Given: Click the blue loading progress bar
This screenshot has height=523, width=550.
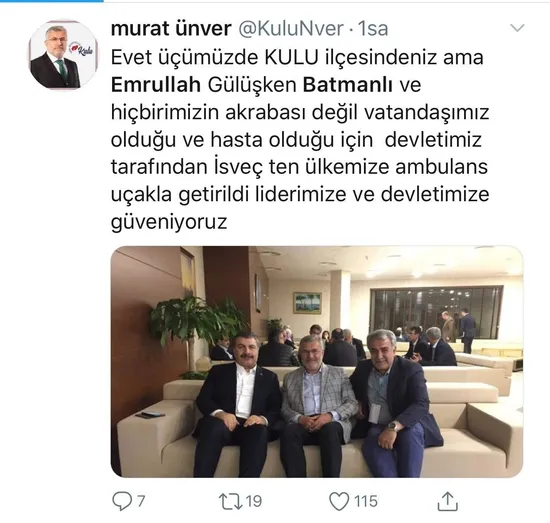Looking at the screenshot, I should coord(52,1).
